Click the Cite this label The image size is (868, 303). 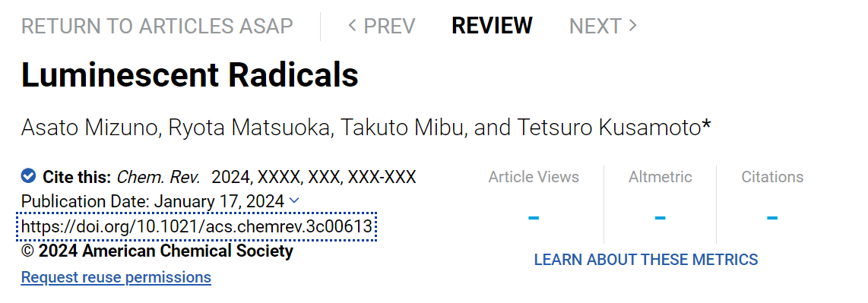[x=77, y=177]
